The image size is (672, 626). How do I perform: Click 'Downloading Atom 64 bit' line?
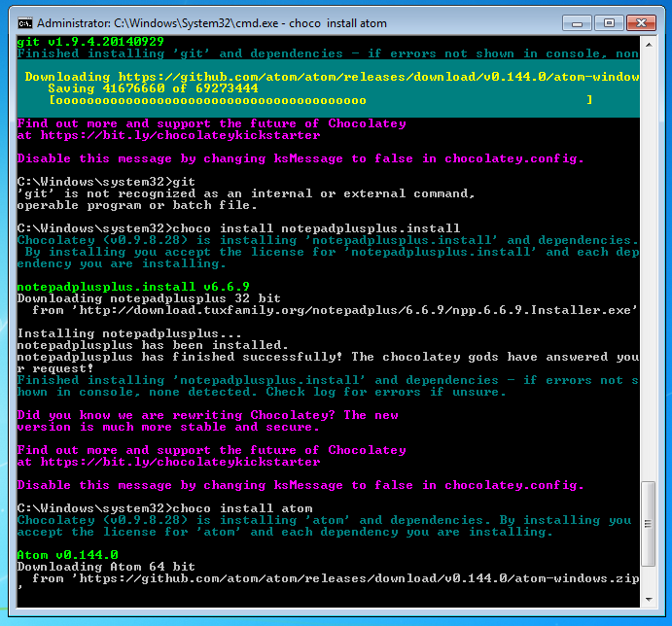pyautogui.click(x=106, y=567)
